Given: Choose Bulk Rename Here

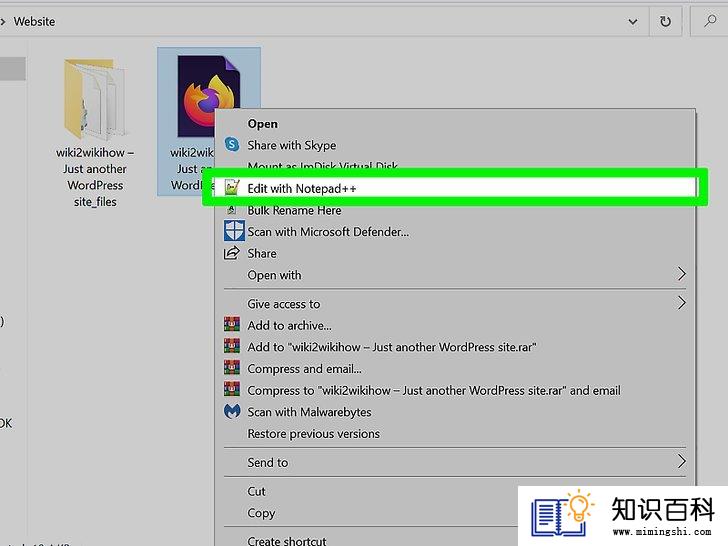Looking at the screenshot, I should tap(455, 210).
